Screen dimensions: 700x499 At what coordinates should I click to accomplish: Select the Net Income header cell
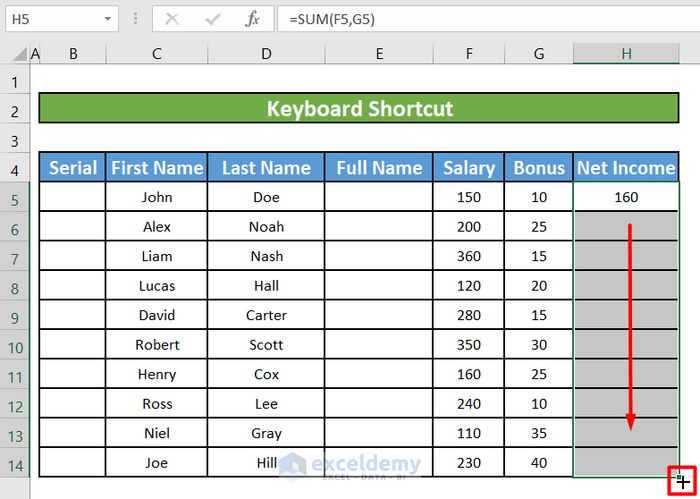[x=626, y=168]
